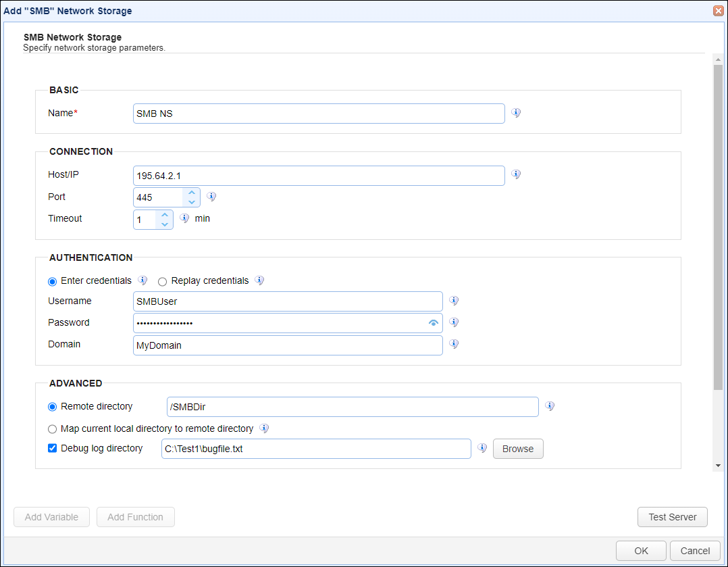Click info icon beside Enter credentials
This screenshot has width=728, height=567.
[142, 280]
